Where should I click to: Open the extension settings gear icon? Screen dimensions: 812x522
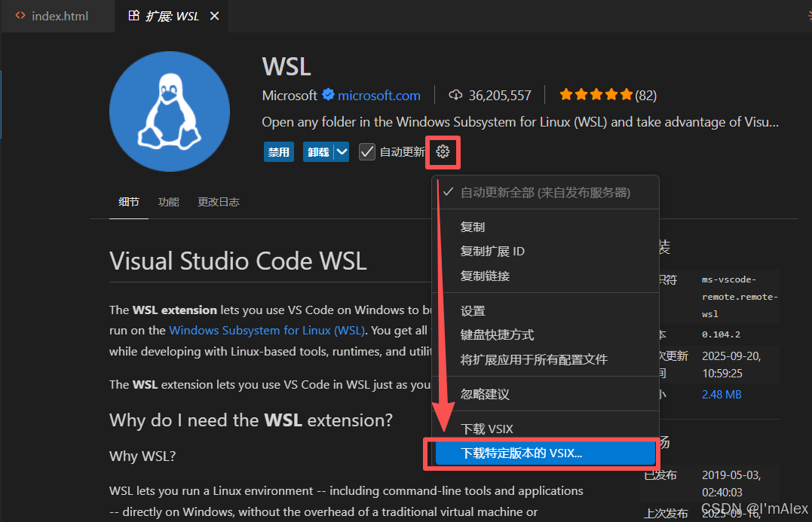coord(443,151)
